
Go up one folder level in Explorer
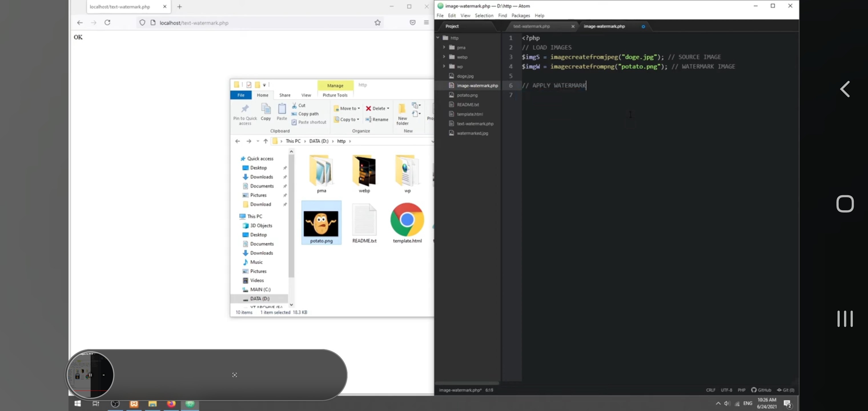pyautogui.click(x=266, y=141)
